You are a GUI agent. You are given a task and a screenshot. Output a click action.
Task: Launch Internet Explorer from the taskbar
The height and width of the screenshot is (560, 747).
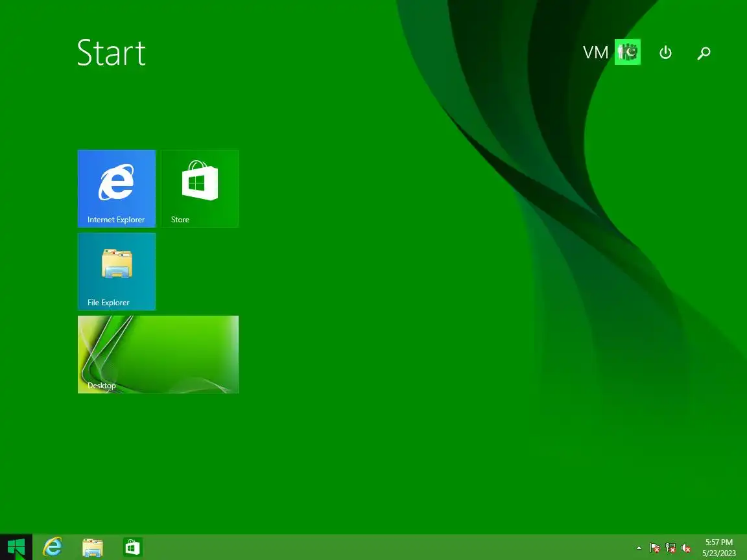(x=53, y=547)
